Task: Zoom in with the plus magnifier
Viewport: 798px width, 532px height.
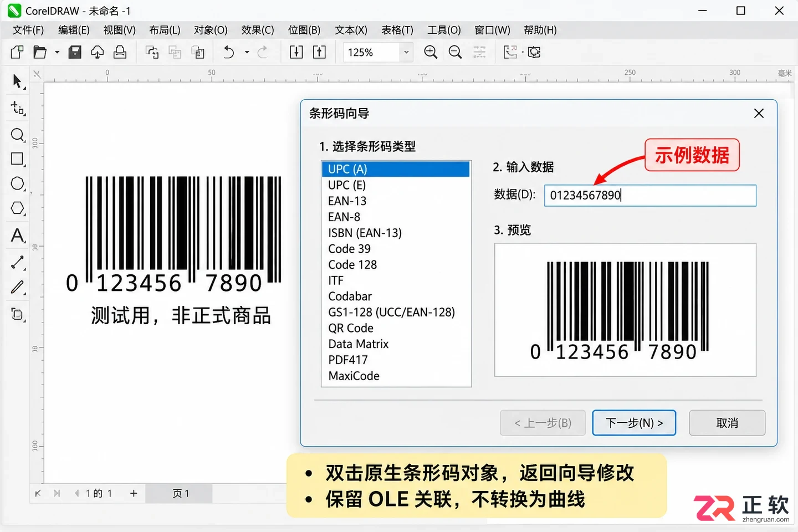Action: (x=431, y=52)
